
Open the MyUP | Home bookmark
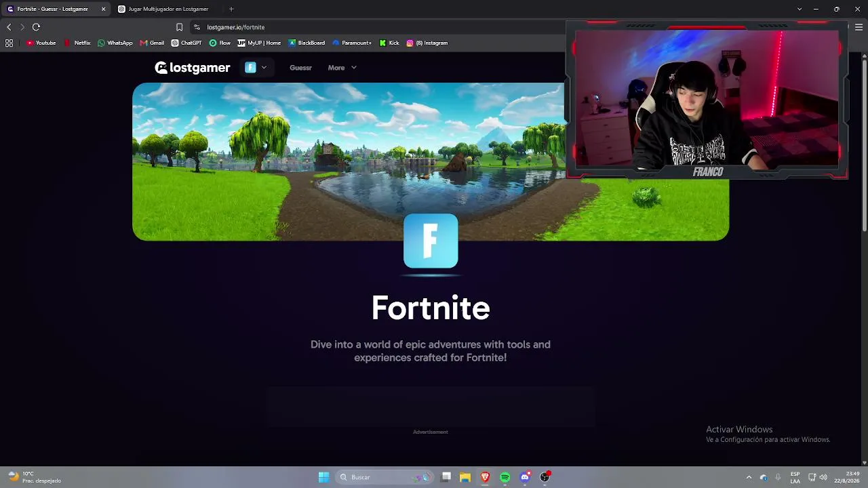[259, 43]
